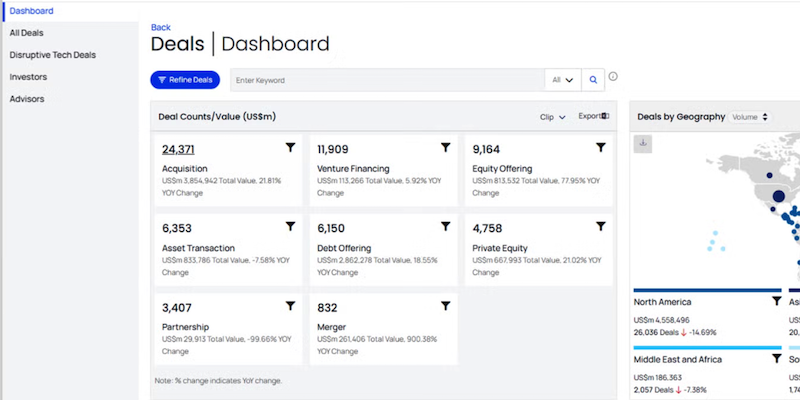This screenshot has width=800, height=400.
Task: Select the 6,150 Debt Offering count
Action: 331,228
